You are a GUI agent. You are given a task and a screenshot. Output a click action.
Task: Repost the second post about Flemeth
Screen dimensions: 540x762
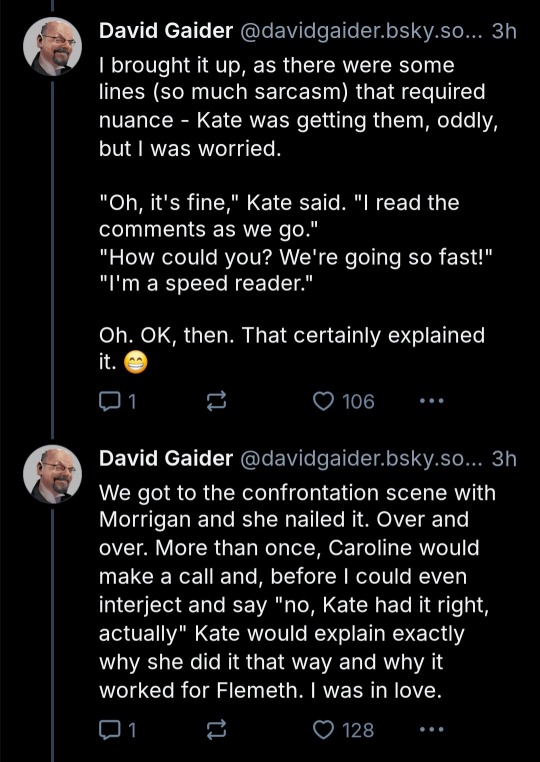[216, 729]
